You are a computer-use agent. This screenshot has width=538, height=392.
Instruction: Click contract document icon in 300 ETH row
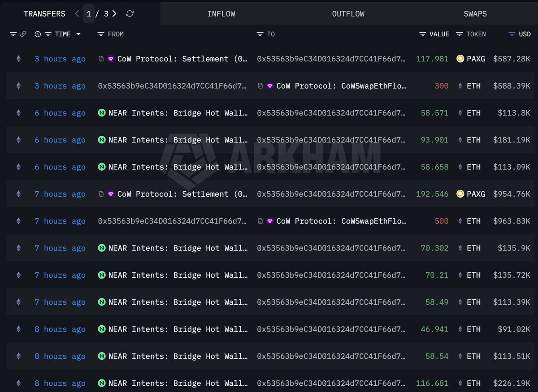260,86
